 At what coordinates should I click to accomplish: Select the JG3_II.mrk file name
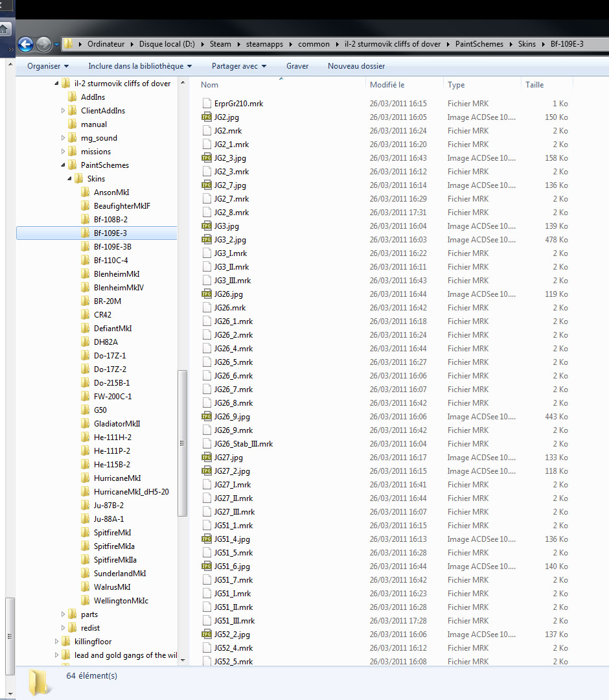point(231,267)
